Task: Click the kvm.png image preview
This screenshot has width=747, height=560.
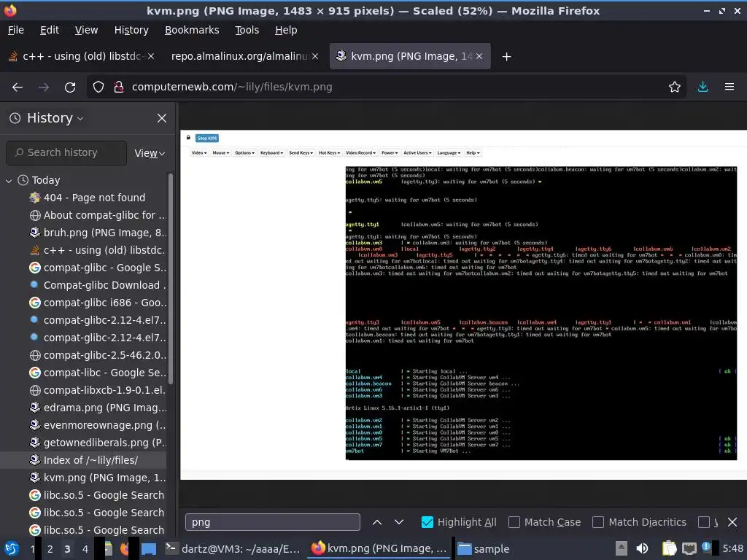Action: coord(463,305)
